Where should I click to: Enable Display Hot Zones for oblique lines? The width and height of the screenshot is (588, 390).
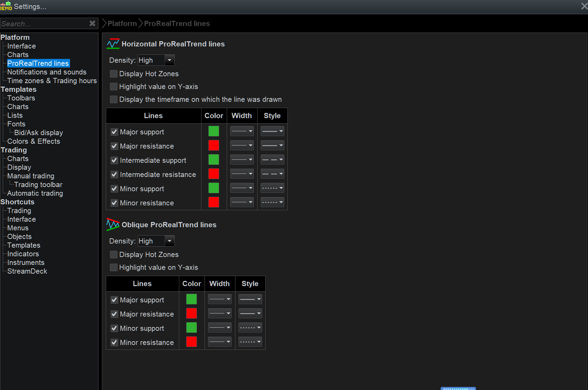coord(113,255)
